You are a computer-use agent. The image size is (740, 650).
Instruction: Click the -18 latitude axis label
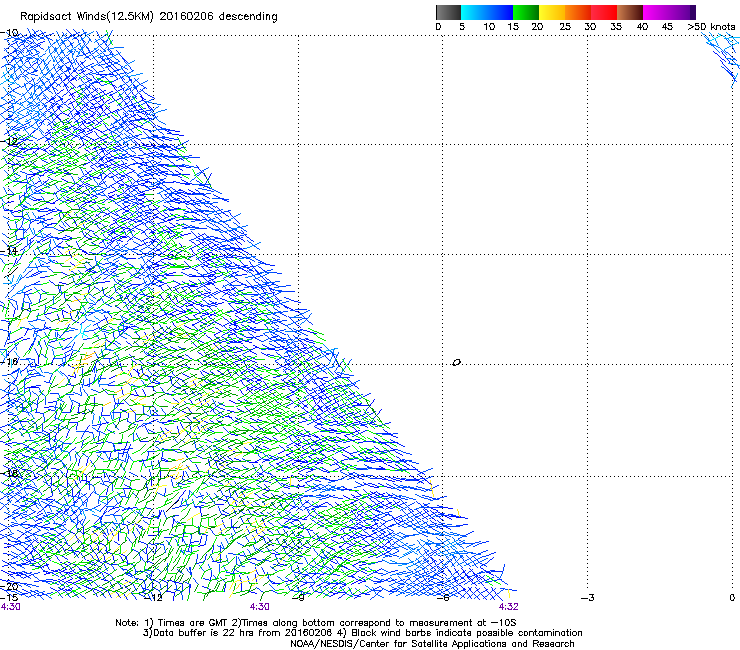click(9, 473)
